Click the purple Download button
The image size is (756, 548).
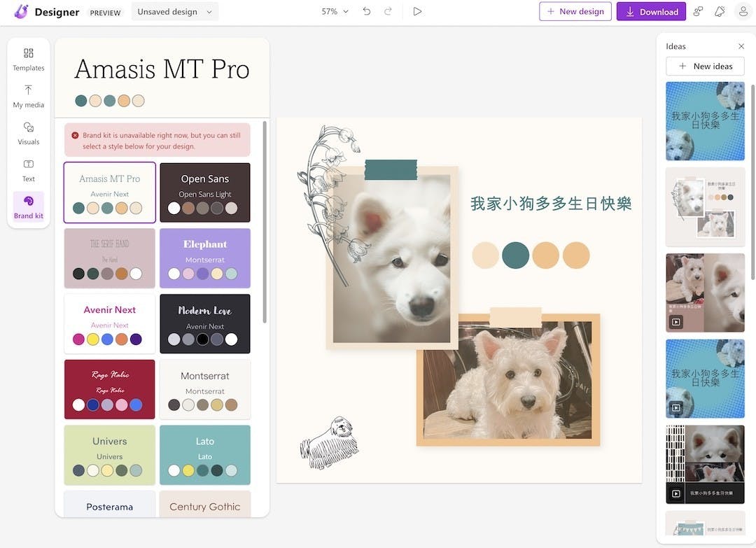coord(651,12)
